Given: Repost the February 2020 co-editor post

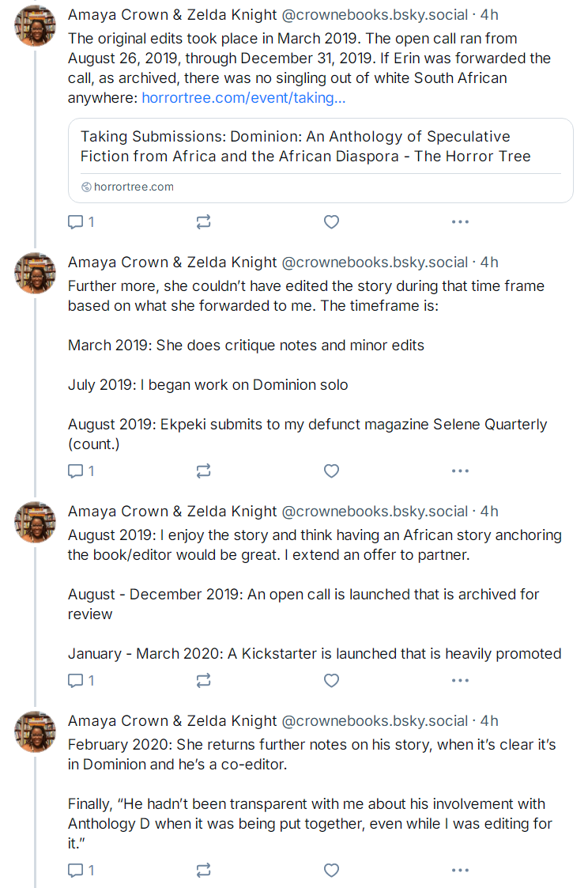Looking at the screenshot, I should pos(204,870).
